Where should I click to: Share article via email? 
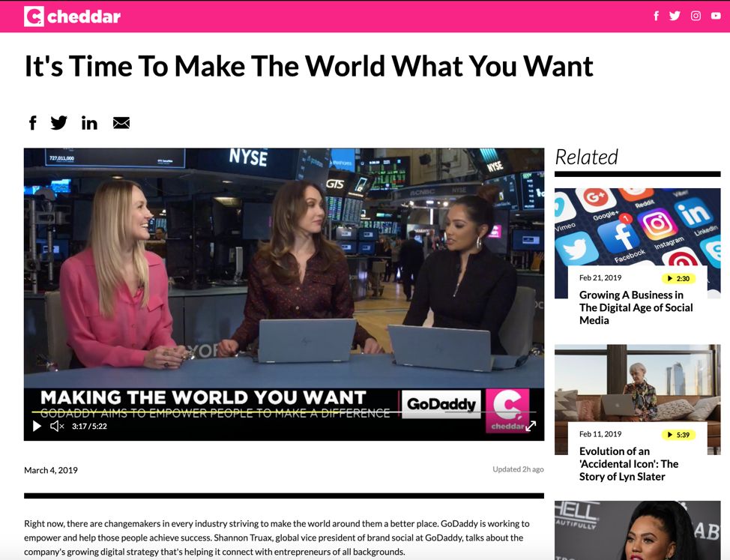pos(121,123)
